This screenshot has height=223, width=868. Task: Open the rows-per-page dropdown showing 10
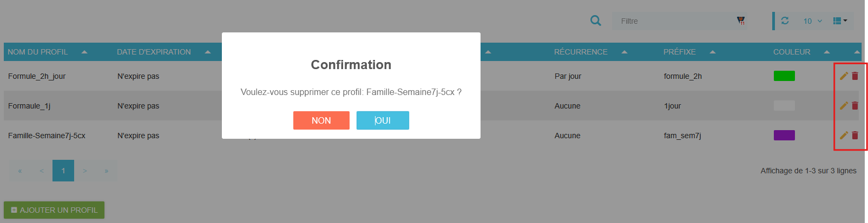tap(812, 21)
